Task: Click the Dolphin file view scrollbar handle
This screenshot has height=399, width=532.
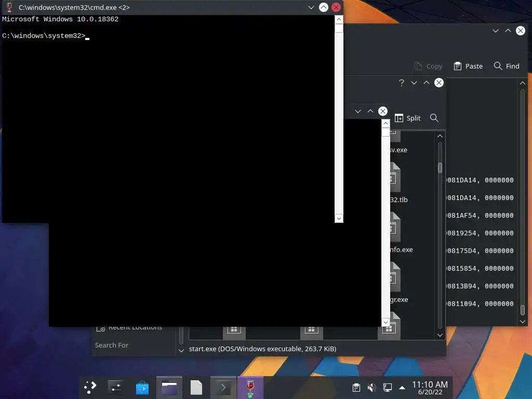Action: coord(440,168)
